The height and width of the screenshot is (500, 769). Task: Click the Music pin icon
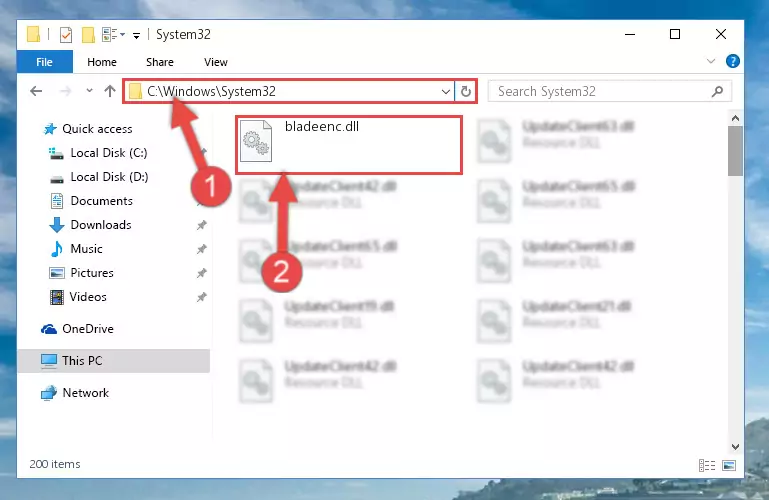pos(202,249)
